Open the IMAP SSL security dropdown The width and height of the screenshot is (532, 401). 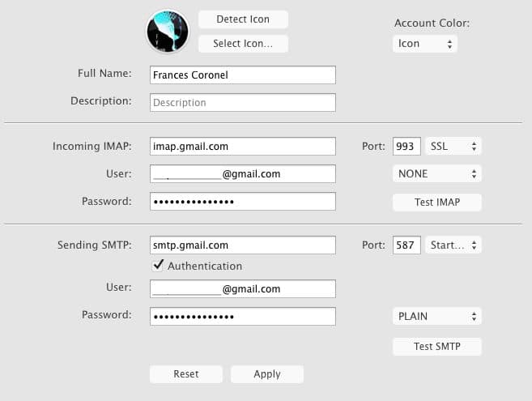coord(453,147)
